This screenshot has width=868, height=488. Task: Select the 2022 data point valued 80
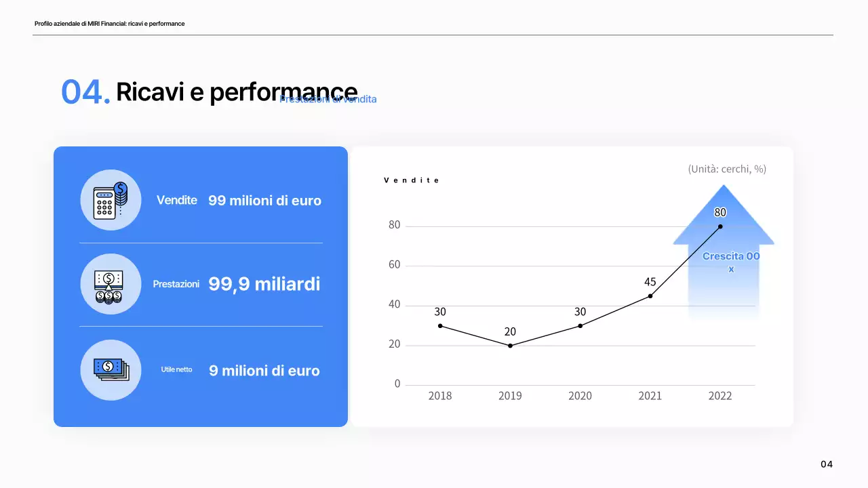(720, 226)
